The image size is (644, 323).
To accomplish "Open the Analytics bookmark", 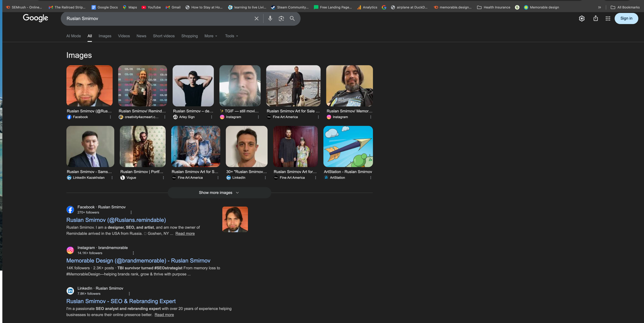I will pyautogui.click(x=367, y=7).
